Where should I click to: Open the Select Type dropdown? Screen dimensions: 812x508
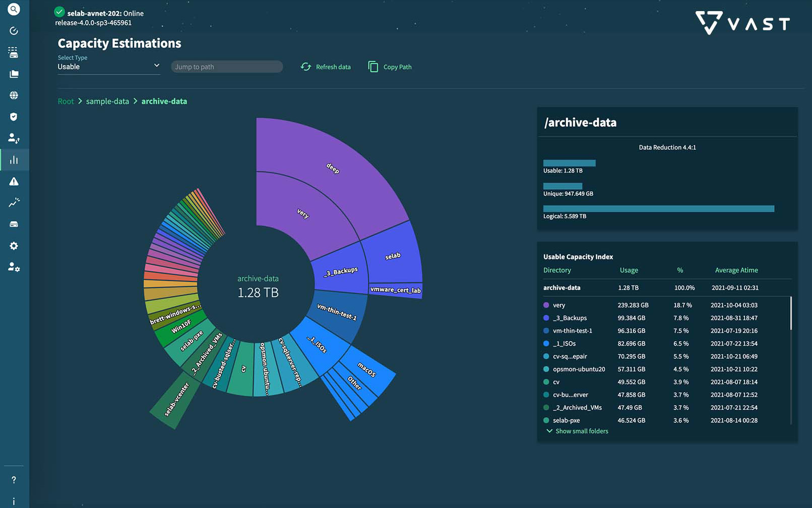tap(108, 67)
